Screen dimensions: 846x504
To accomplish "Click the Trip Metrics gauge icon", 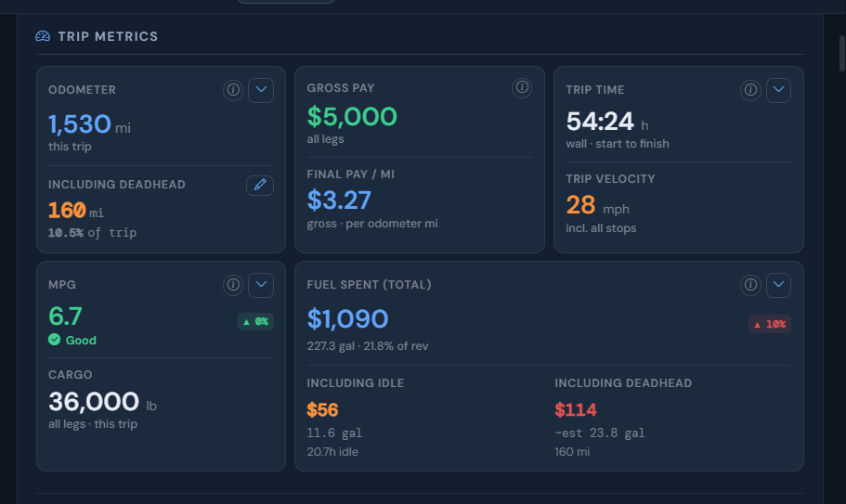I will tap(43, 36).
